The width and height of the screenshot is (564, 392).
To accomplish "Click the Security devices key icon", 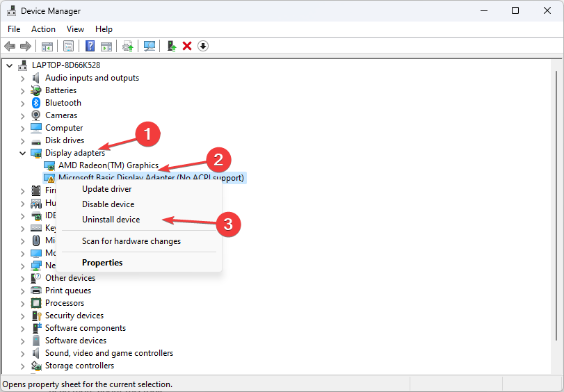I will pos(37,316).
